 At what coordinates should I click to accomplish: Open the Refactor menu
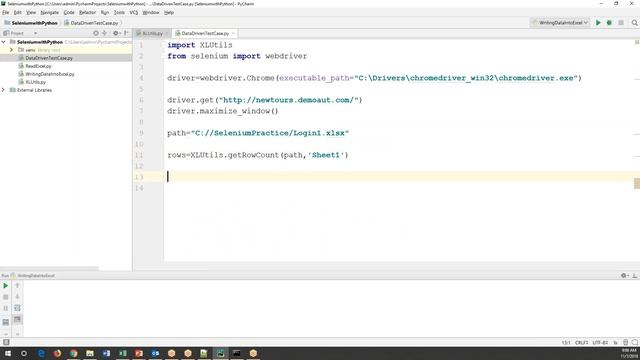point(87,13)
